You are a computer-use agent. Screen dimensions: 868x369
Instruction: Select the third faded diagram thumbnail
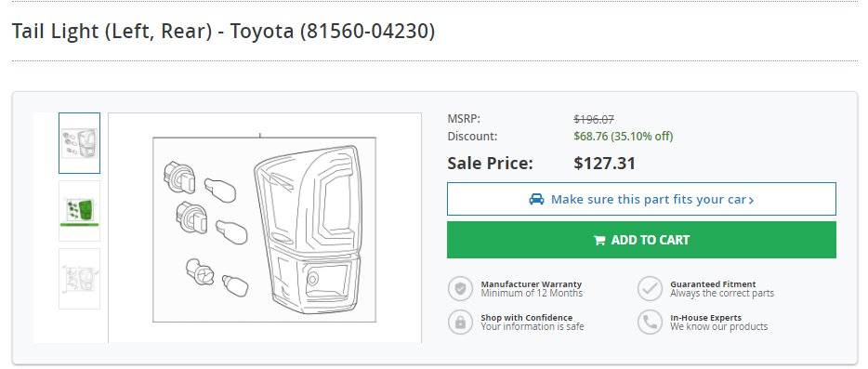pos(79,279)
